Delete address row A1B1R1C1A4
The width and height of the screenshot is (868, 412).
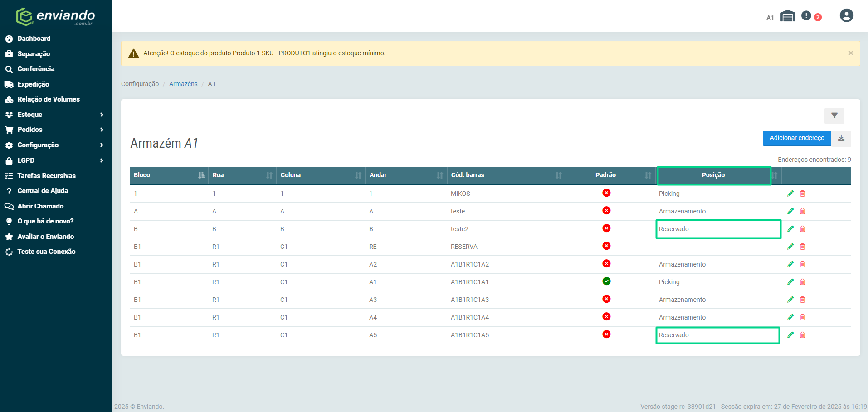(802, 317)
